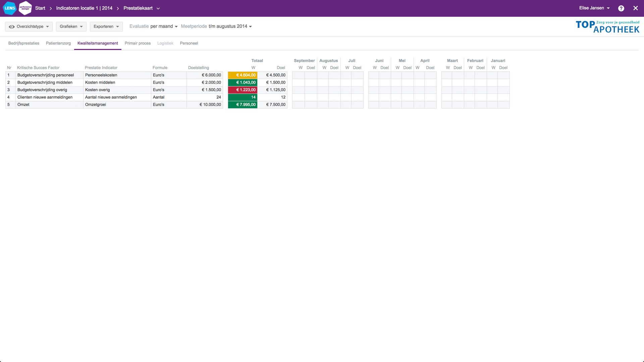Click the Kosten overig indicator cell
Screen dimensions: 644x362
click(117, 90)
